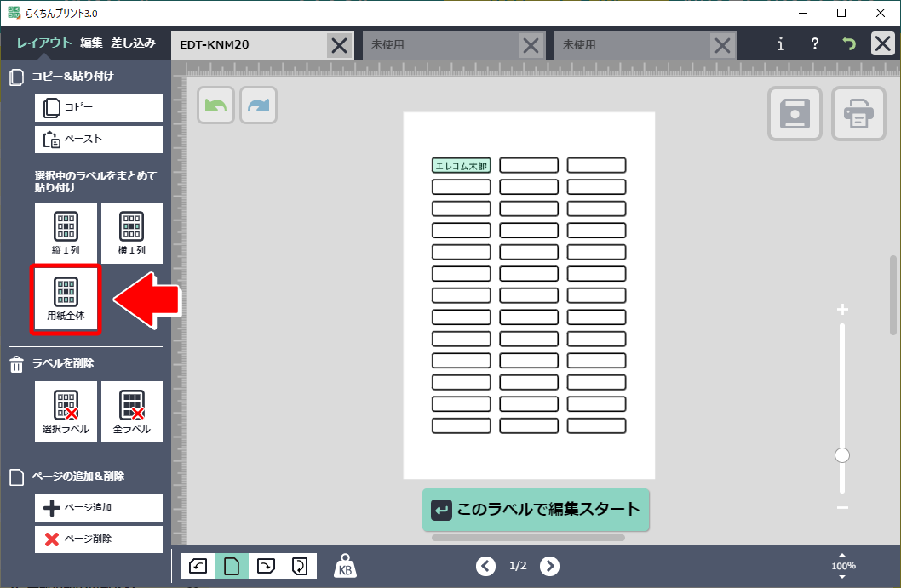Viewport: 901px width, 588px height.
Task: Click the 用紙全体 paste-to-whole-sheet icon
Action: [66, 300]
